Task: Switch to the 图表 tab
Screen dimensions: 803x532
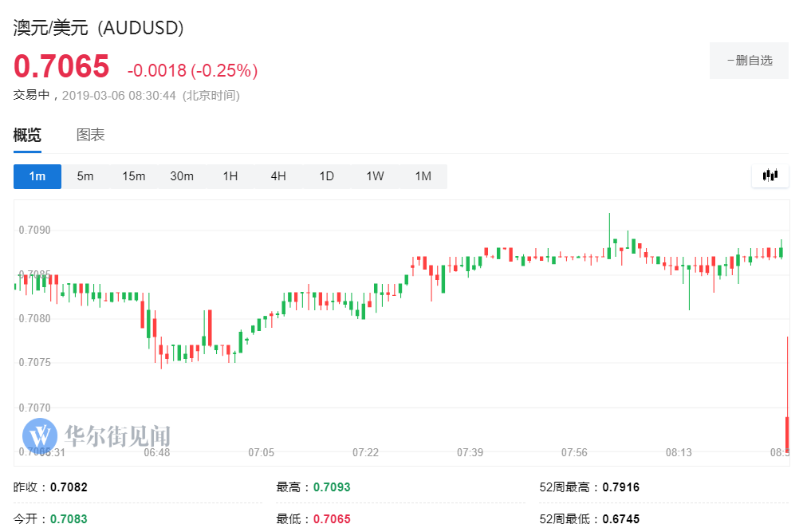Action: (x=90, y=134)
